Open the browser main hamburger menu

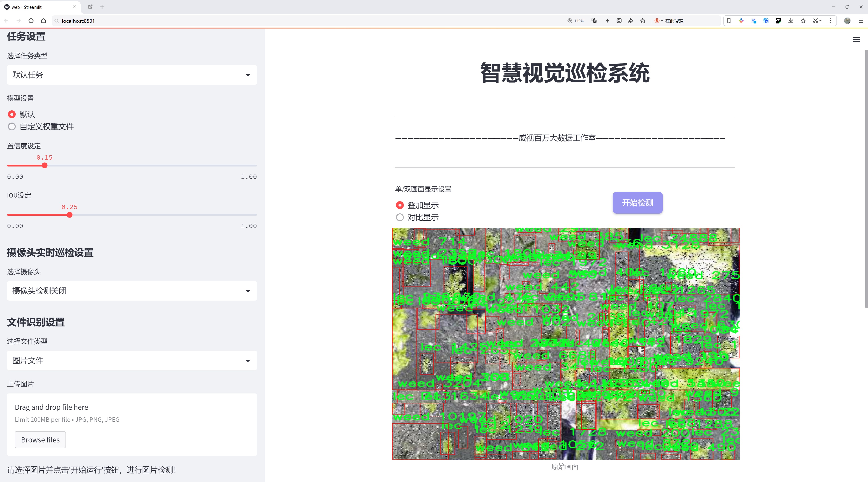pos(861,21)
